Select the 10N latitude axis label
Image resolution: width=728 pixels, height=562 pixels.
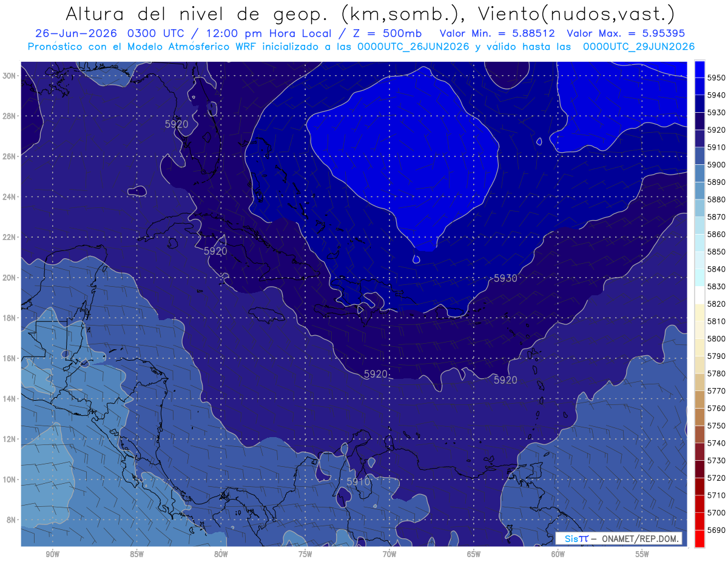[x=10, y=480]
